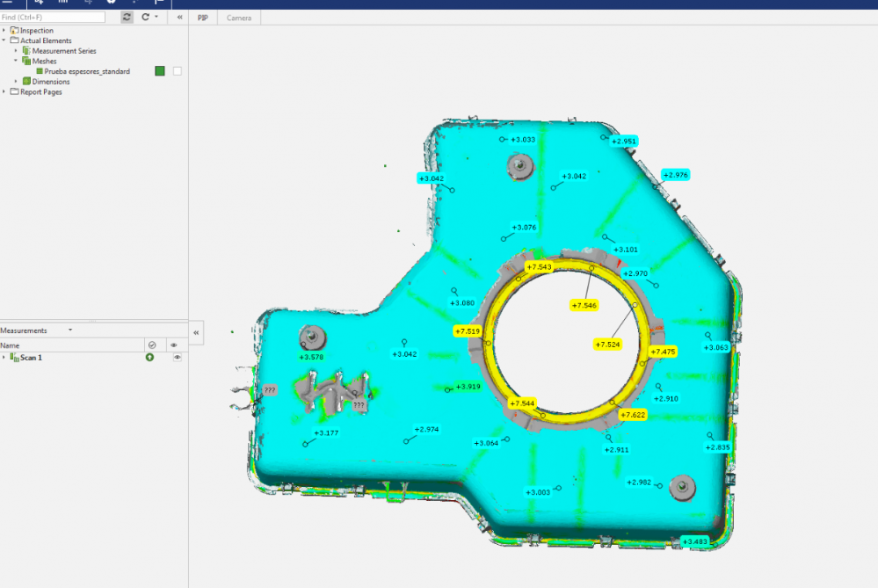This screenshot has width=878, height=588.
Task: Select the Prueba espesores_standard mesh item
Action: point(87,71)
